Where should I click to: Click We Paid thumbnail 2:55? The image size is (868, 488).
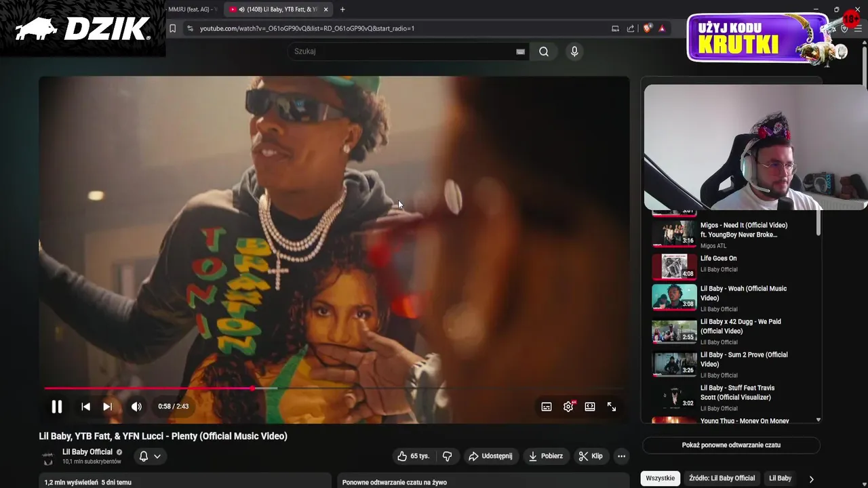(674, 330)
